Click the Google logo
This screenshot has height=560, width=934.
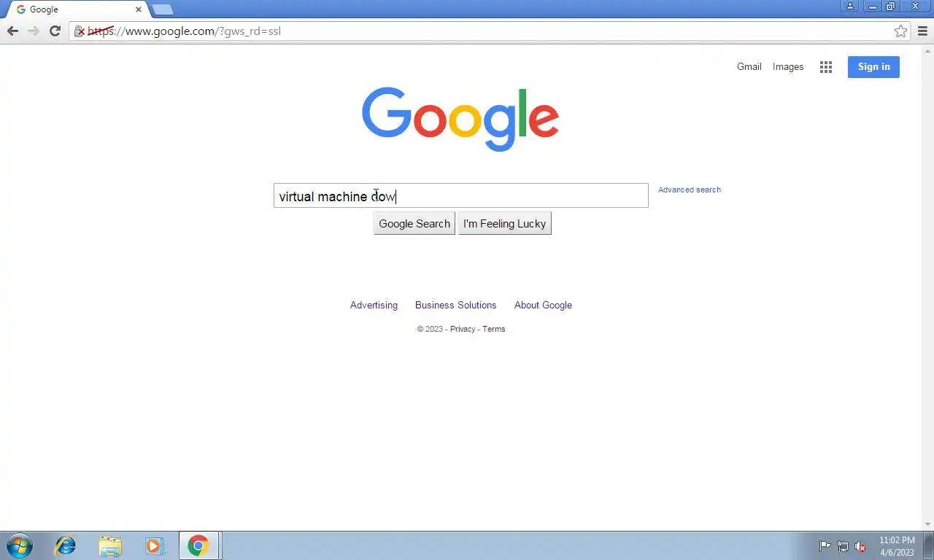tap(460, 120)
